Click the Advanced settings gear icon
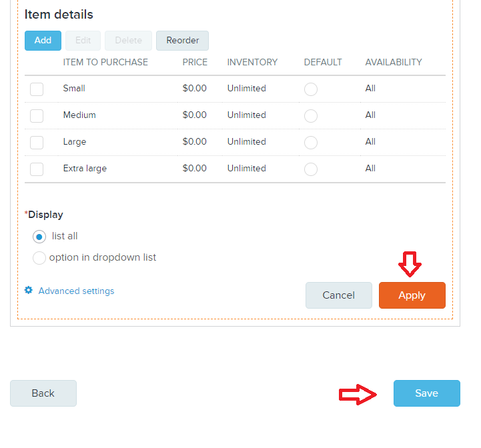 click(29, 290)
